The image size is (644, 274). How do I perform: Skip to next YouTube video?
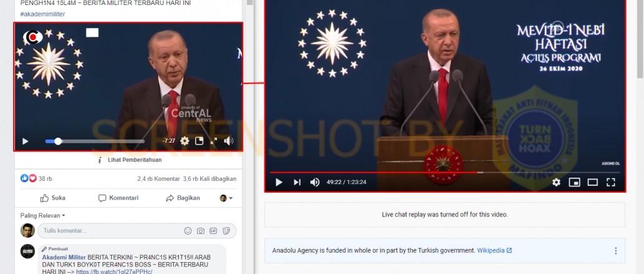pyautogui.click(x=297, y=182)
